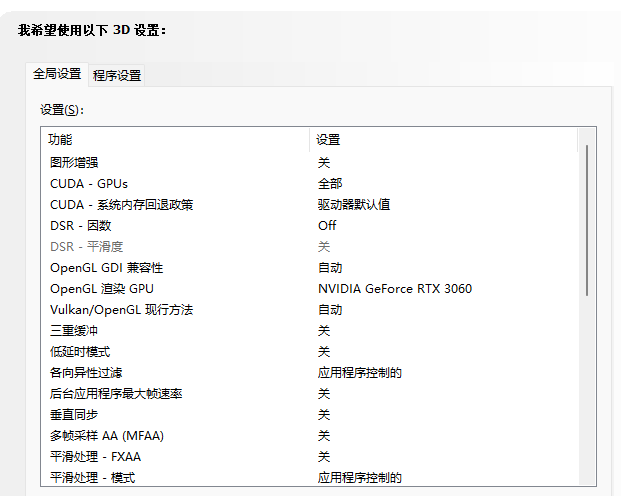This screenshot has width=621, height=496.
Task: Open the DSR - 因数 Off value
Action: point(327,225)
